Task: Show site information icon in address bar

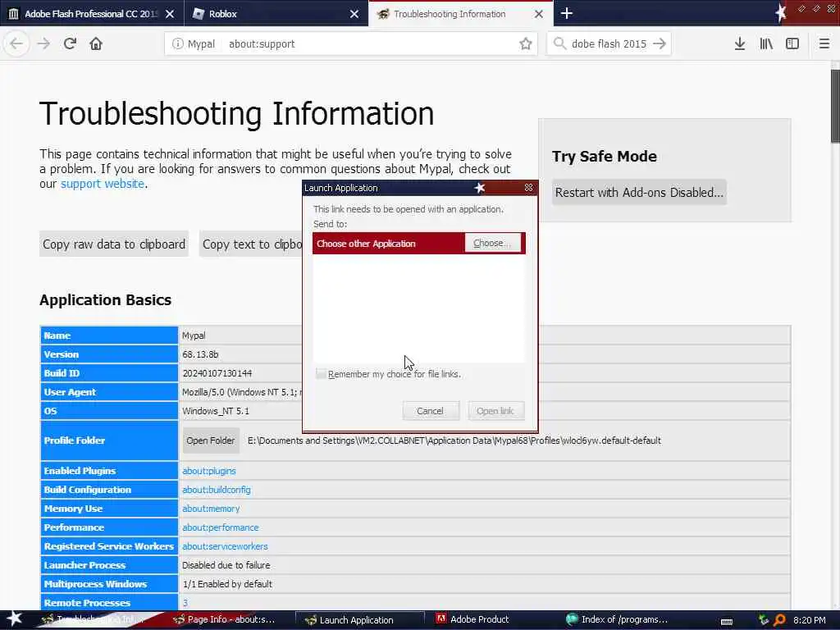Action: pyautogui.click(x=177, y=44)
